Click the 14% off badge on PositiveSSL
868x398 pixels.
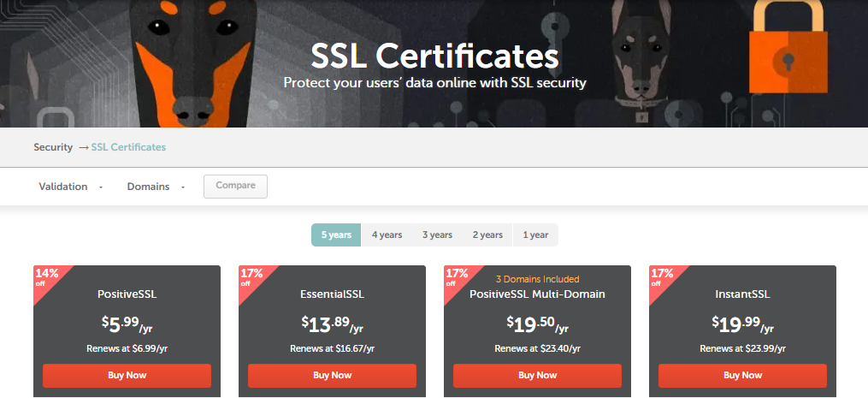tap(46, 276)
